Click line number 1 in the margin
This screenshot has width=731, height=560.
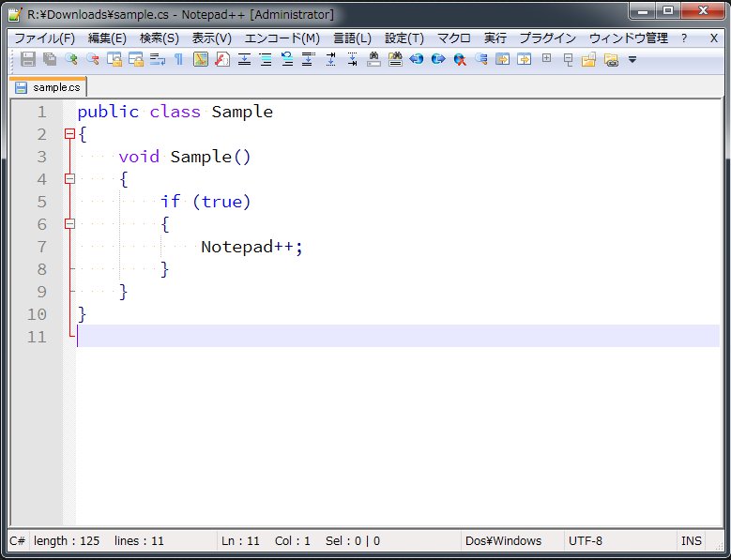point(42,112)
